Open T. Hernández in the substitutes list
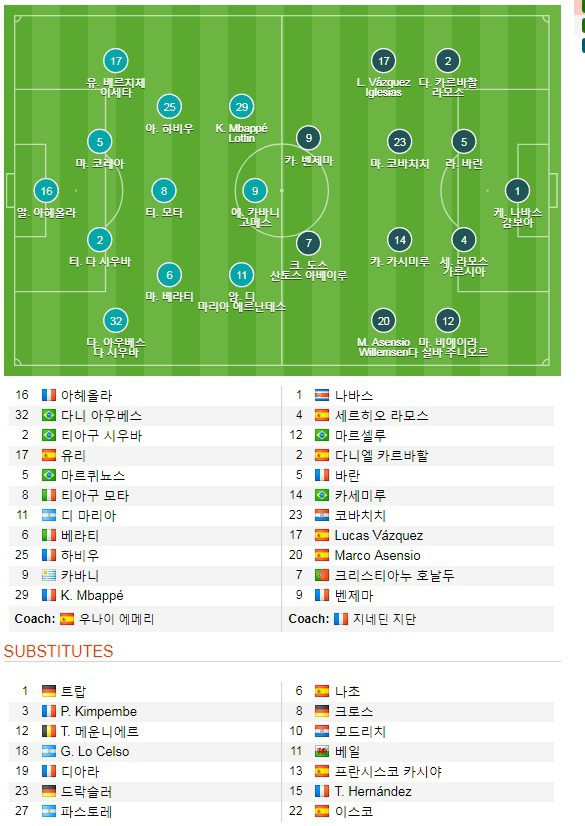 click(373, 791)
